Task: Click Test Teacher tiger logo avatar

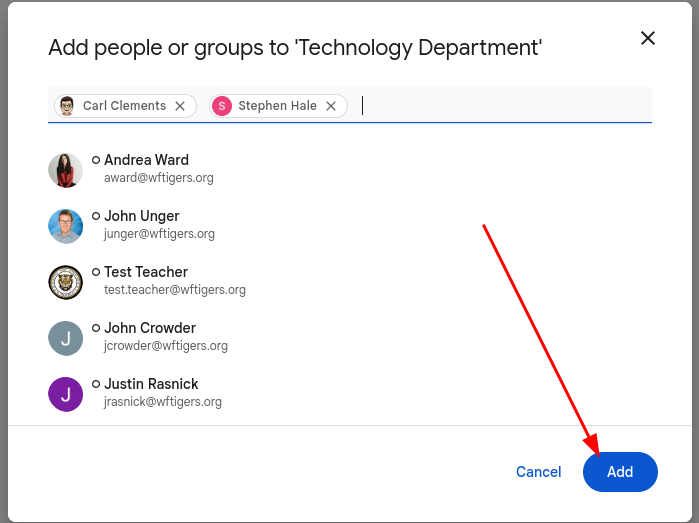Action: (66, 283)
